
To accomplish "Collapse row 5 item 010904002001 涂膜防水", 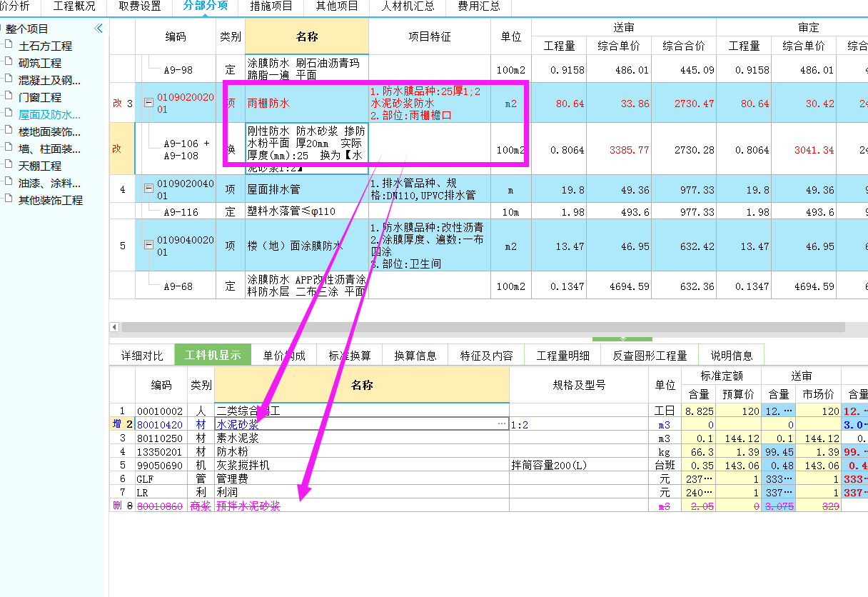I will (148, 245).
